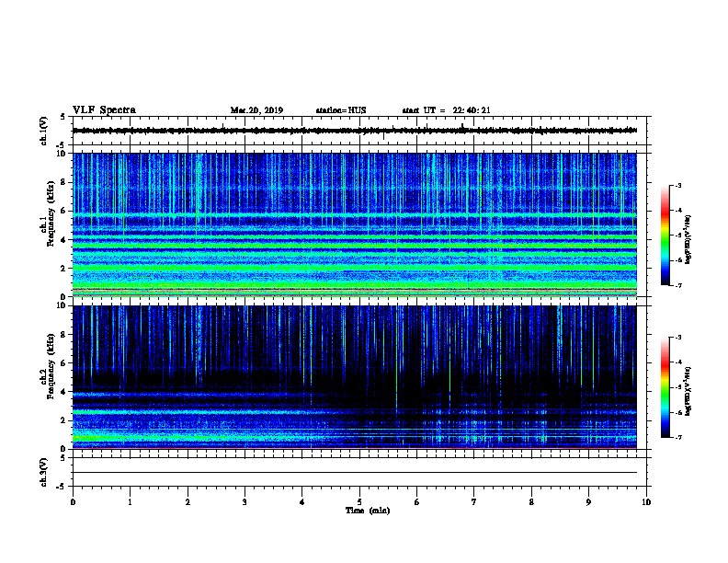Select the "Mar.20, 2019" date text

[x=256, y=110]
